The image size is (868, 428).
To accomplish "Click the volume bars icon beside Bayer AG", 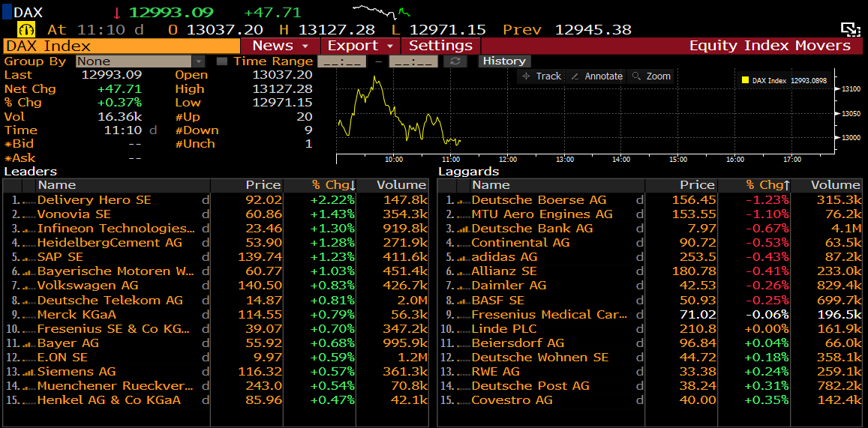I will coord(30,343).
